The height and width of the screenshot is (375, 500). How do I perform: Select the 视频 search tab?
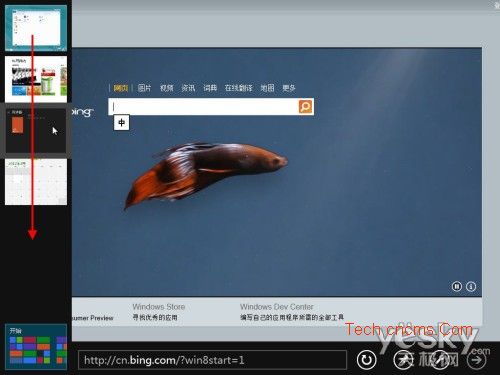[x=166, y=88]
